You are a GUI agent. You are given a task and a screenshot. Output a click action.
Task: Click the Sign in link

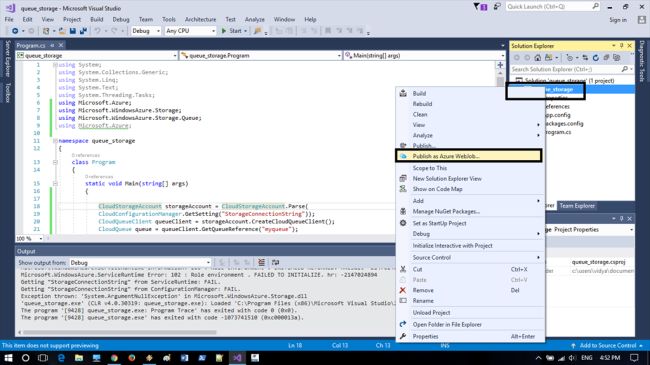pyautogui.click(x=618, y=20)
